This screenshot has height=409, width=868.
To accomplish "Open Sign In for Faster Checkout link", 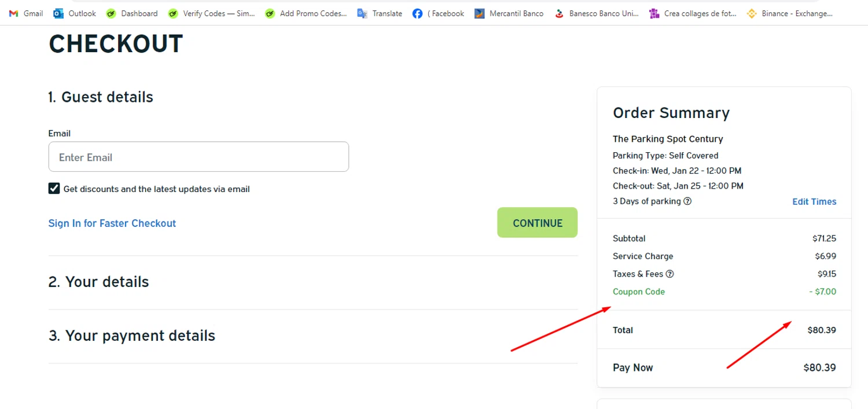I will [x=112, y=223].
